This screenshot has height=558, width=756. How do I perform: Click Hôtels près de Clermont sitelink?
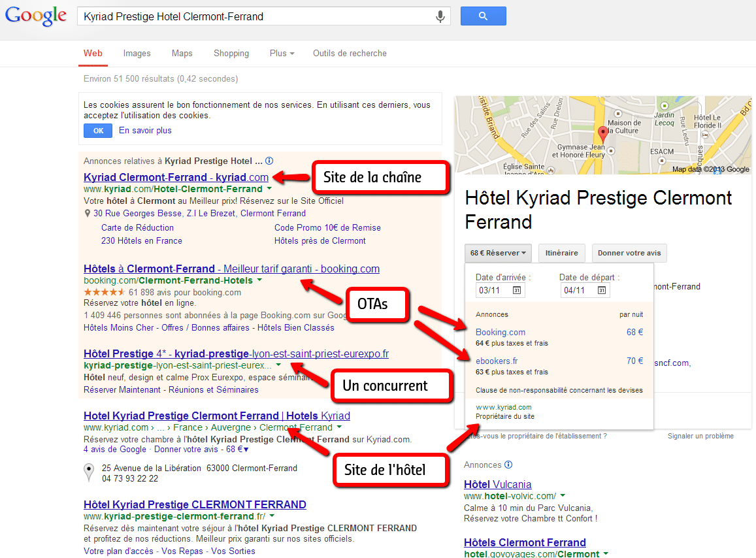point(320,240)
